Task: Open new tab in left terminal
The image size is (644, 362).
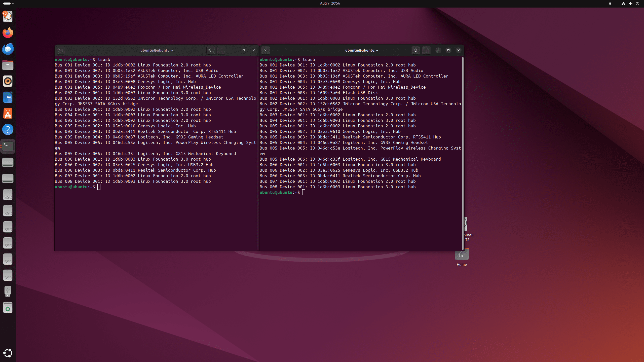Action: click(x=61, y=50)
